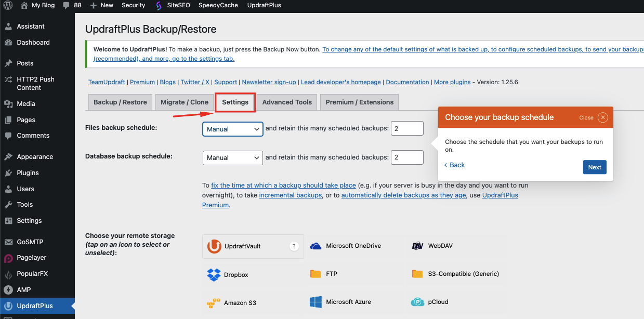Open PopularFX flame icon
644x319 pixels.
8,274
